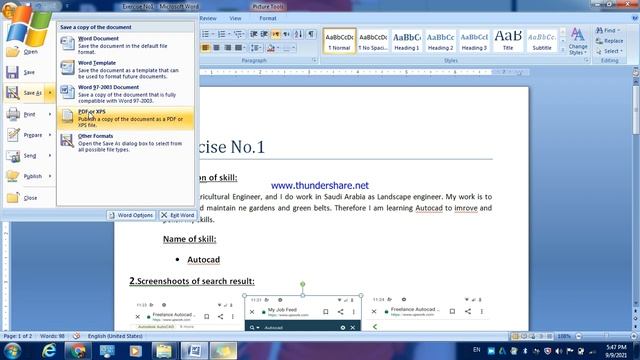Click the Zoom In plus button
This screenshot has height=360, width=640.
633,336
